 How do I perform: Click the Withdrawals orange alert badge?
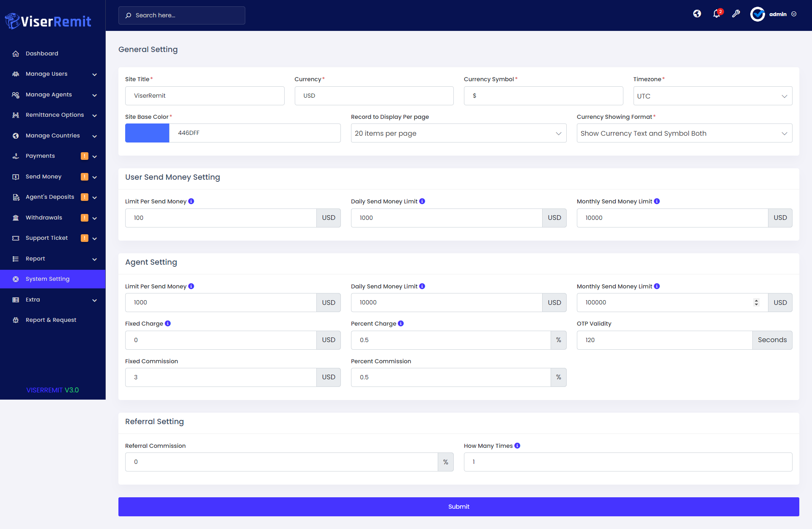pos(85,218)
